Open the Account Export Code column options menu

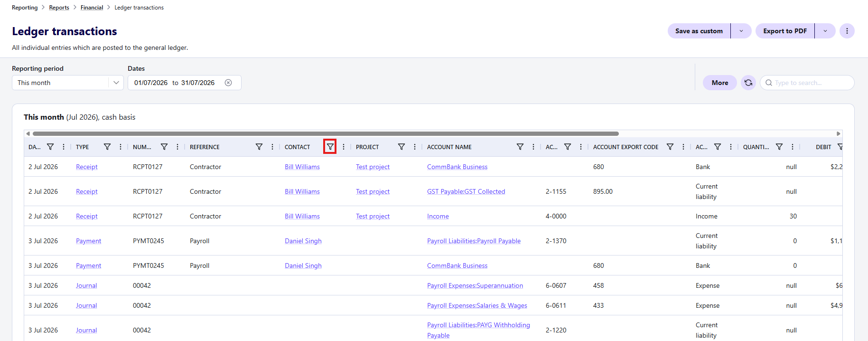[x=683, y=147]
